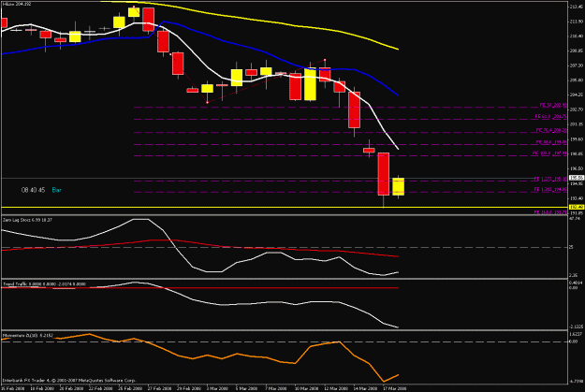Select the FE 1.272 Fibonacci expansion label
The height and width of the screenshot is (392, 585).
550,179
